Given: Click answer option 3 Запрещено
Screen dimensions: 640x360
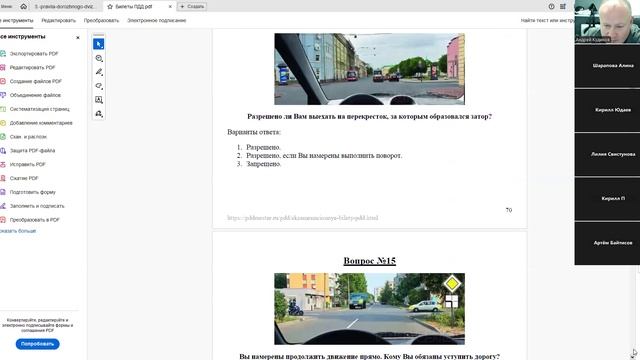Looking at the screenshot, I should [264, 164].
